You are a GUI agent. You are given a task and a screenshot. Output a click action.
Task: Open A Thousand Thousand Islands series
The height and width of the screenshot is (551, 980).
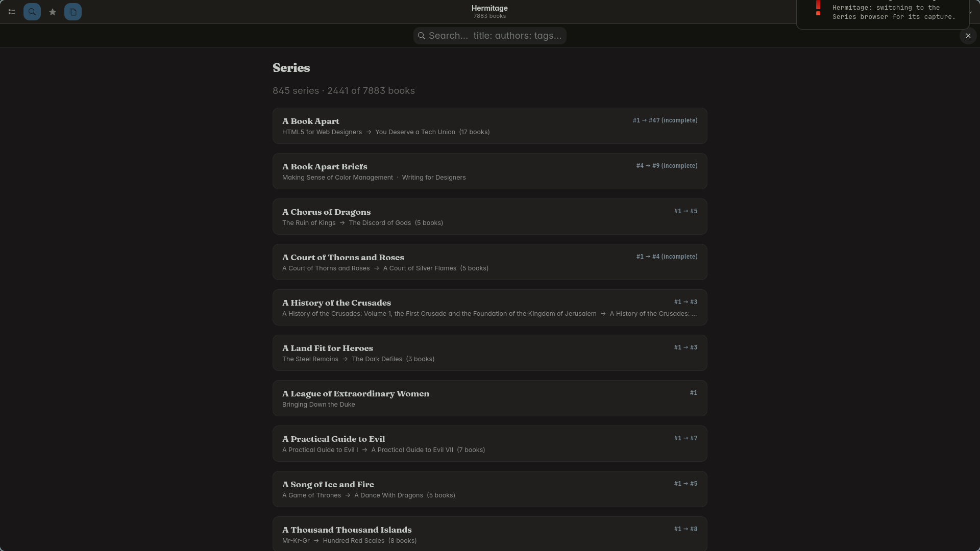click(x=490, y=534)
